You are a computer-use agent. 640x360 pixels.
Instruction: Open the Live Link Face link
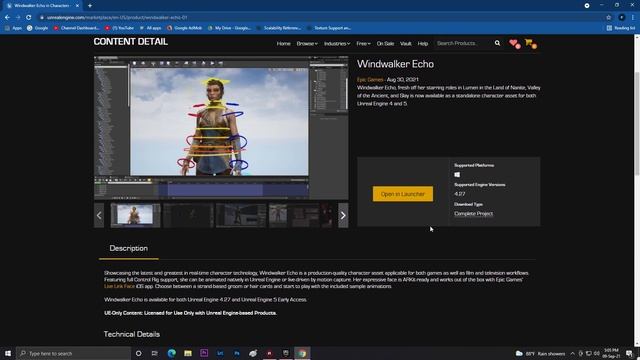(x=119, y=287)
